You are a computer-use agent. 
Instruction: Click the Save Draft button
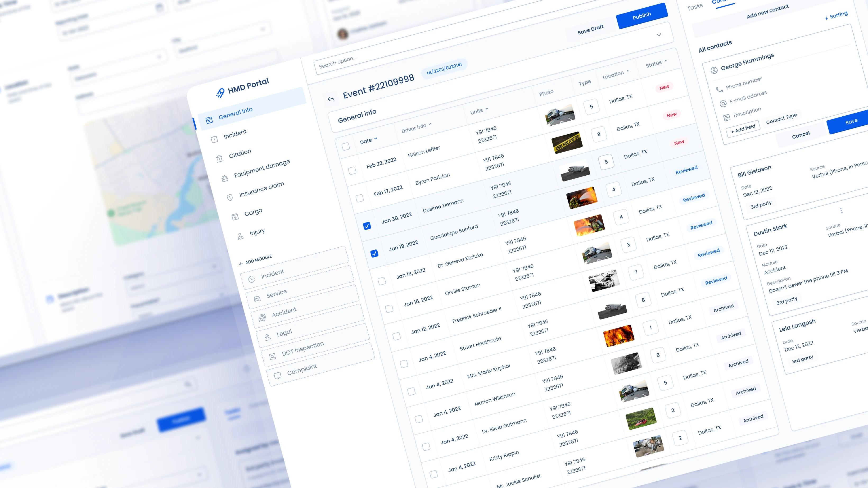590,29
